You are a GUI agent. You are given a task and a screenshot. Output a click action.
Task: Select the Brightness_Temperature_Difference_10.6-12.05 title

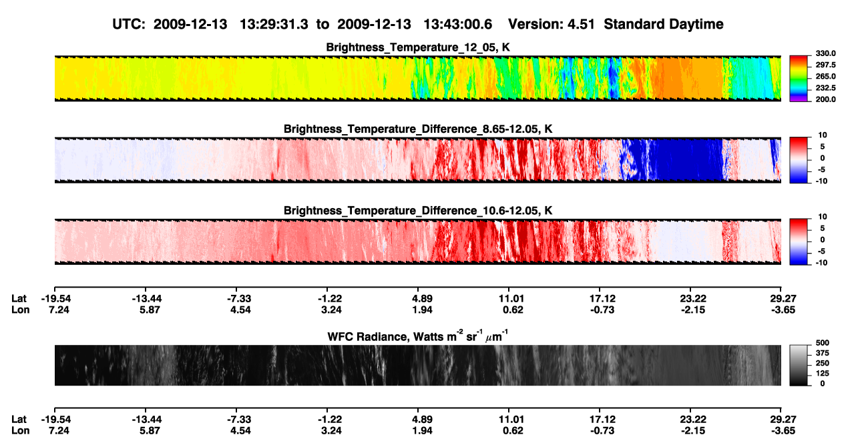(x=418, y=211)
